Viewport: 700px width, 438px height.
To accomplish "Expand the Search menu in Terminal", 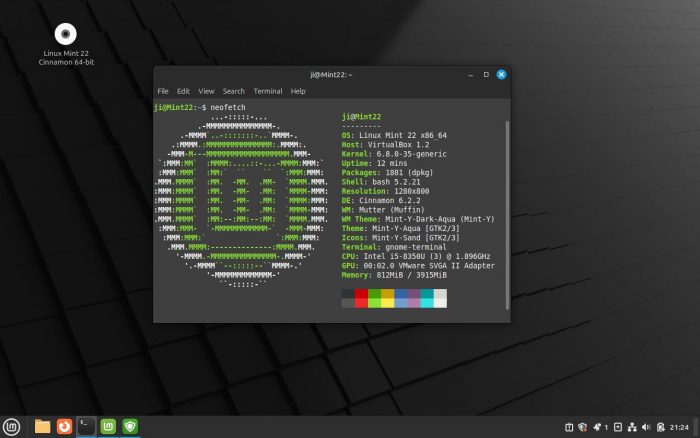I will pyautogui.click(x=233, y=91).
